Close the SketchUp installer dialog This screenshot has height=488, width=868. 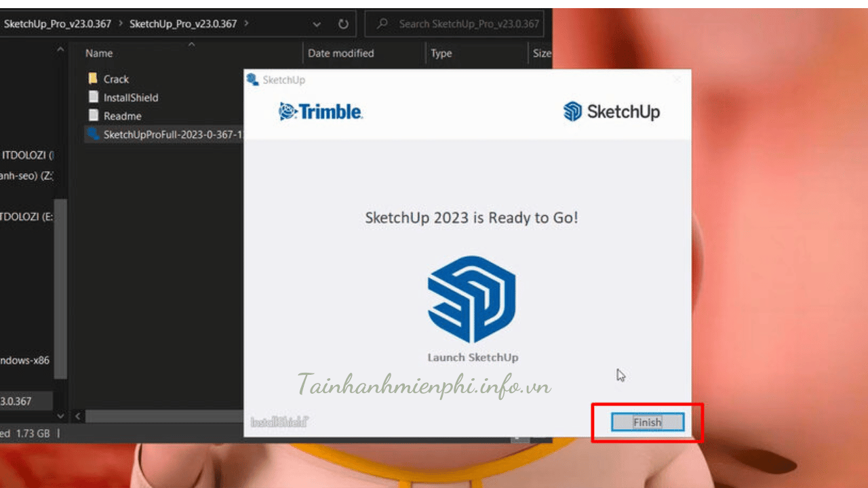pos(677,80)
